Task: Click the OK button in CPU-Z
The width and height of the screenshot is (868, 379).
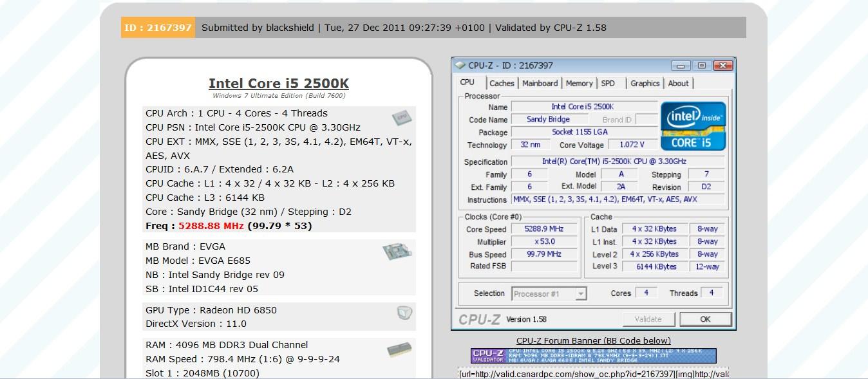Action: [706, 319]
